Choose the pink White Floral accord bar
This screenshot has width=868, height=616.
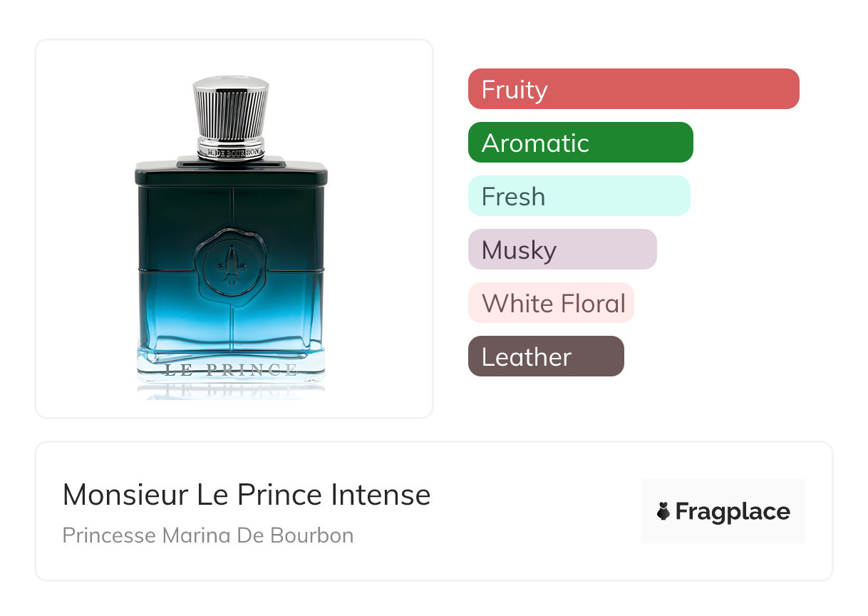[x=551, y=303]
